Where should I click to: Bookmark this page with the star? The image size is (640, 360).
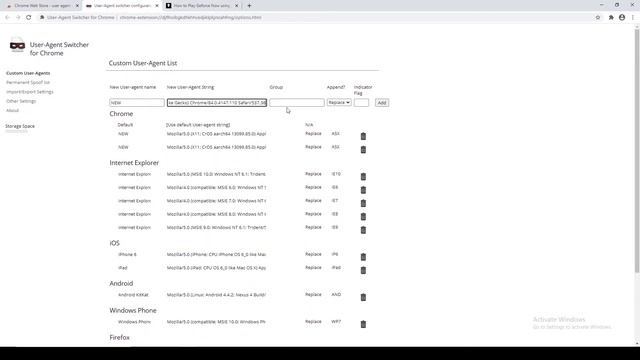coord(598,18)
